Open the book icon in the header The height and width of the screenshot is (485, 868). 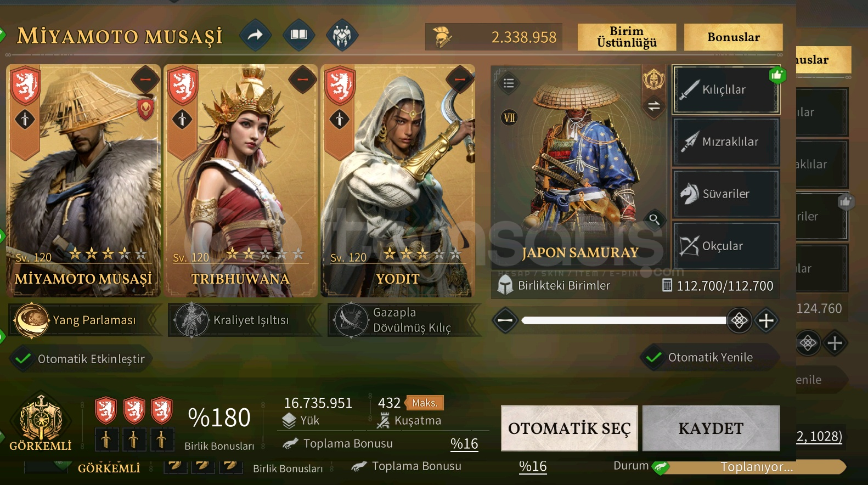[299, 36]
